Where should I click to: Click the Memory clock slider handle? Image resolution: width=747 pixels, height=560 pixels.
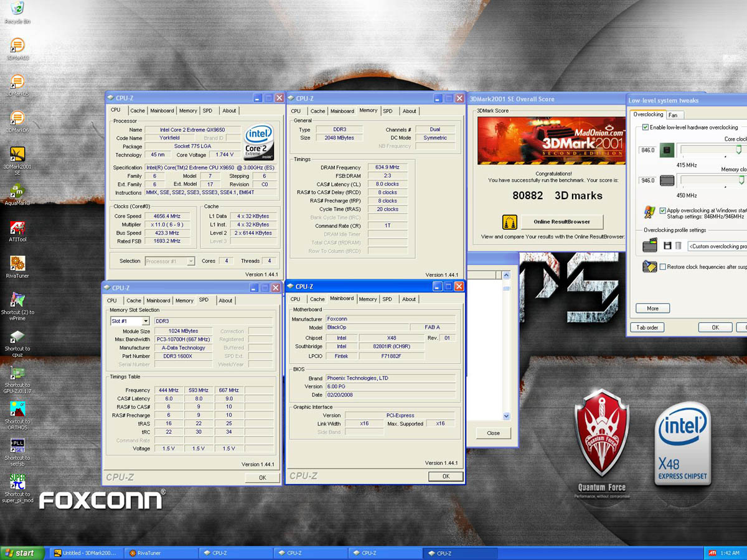tap(741, 180)
